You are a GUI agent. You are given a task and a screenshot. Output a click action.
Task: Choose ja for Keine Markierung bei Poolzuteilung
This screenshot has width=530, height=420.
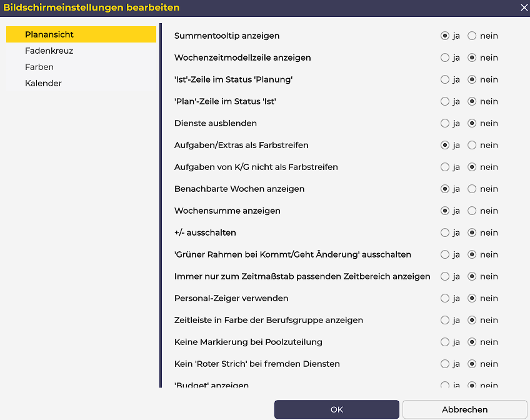pyautogui.click(x=445, y=342)
